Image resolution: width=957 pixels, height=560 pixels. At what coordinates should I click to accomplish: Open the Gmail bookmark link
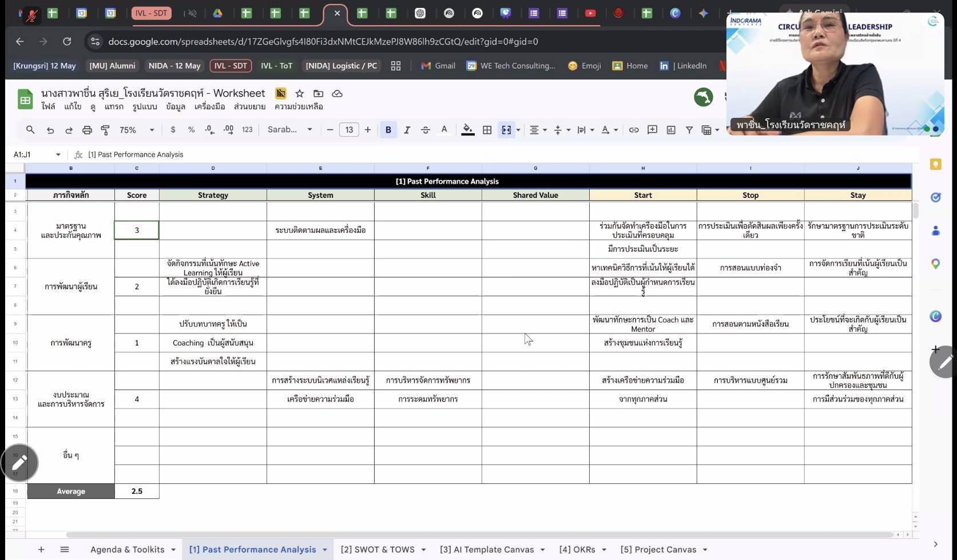[438, 66]
